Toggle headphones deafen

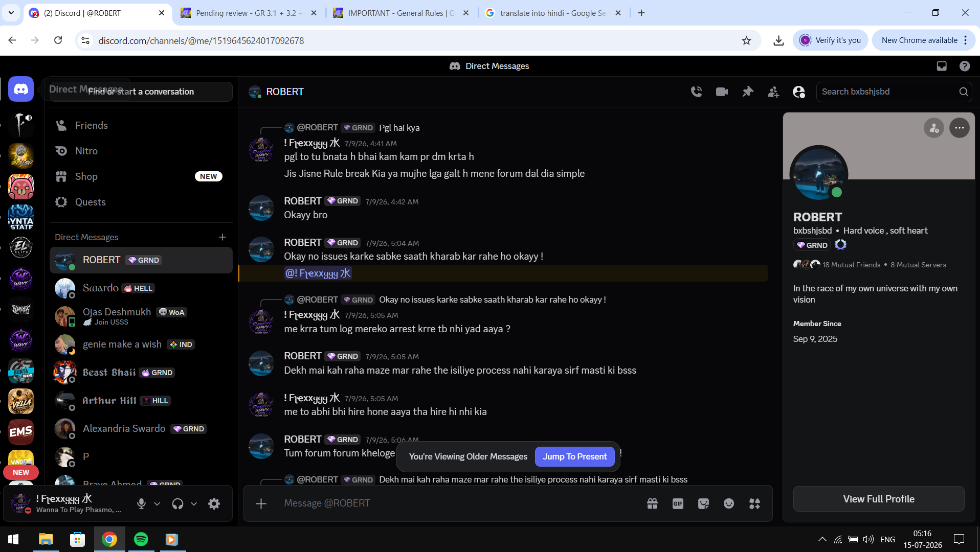point(177,503)
